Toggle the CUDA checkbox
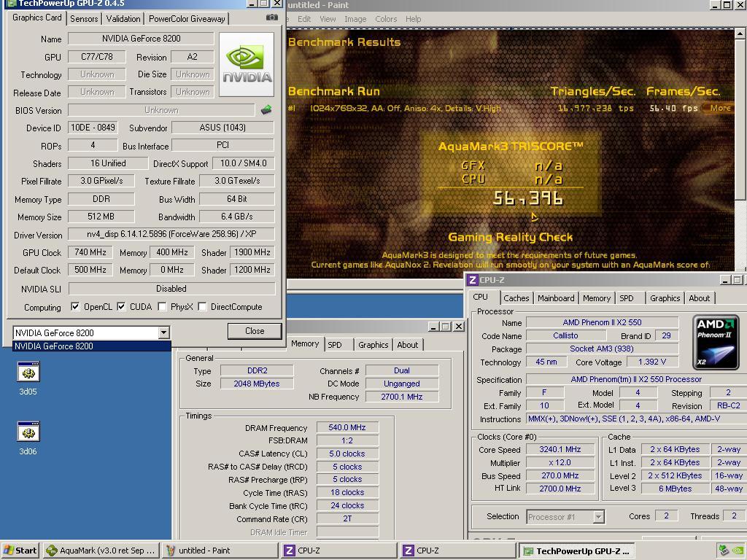Viewport: 747px width, 560px height. [x=122, y=307]
